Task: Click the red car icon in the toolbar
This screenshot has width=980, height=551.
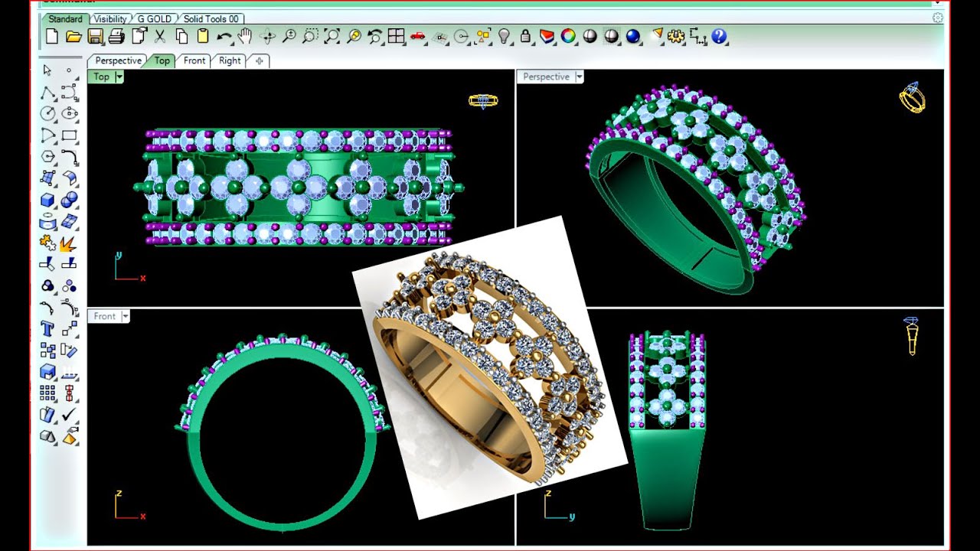Action: click(417, 36)
